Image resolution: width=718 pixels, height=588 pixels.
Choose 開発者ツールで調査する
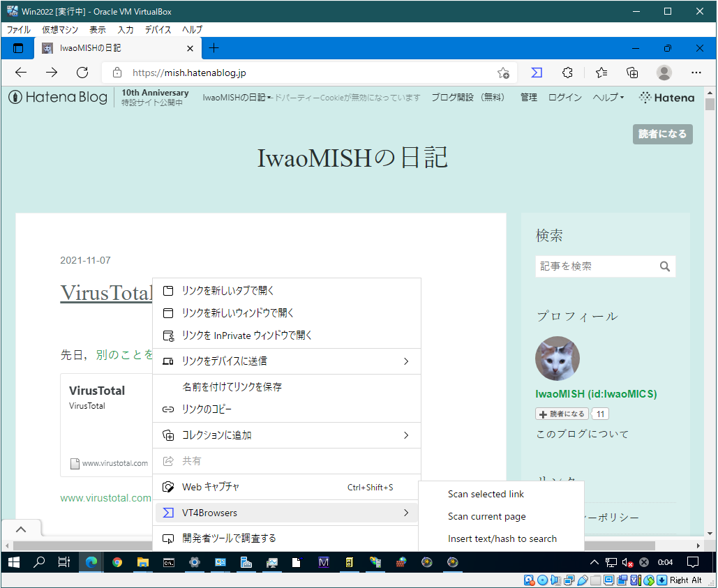pyautogui.click(x=287, y=538)
